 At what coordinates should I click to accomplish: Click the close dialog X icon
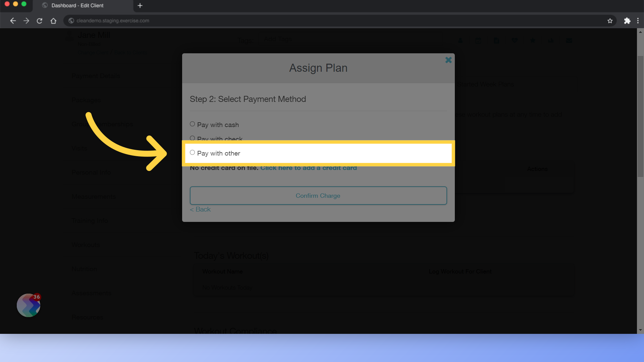[448, 60]
